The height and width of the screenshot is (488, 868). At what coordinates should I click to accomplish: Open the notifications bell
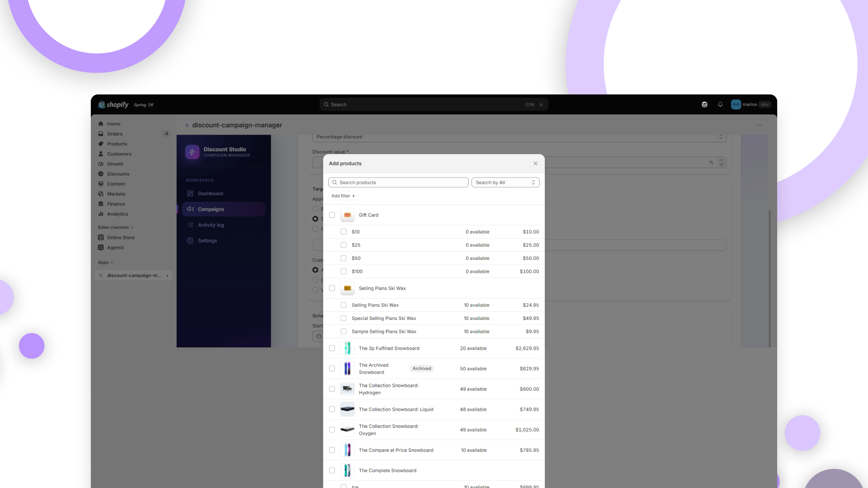720,104
